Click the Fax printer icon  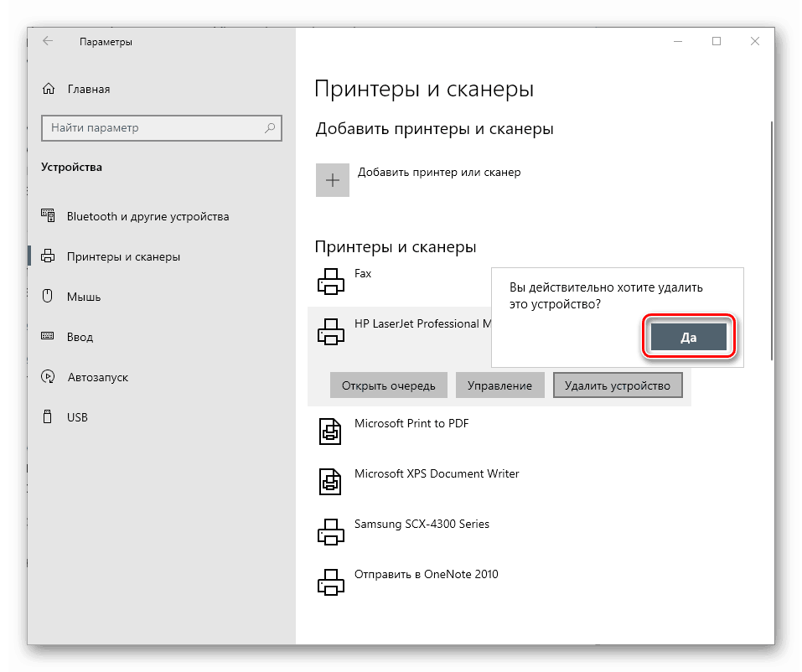(x=331, y=282)
